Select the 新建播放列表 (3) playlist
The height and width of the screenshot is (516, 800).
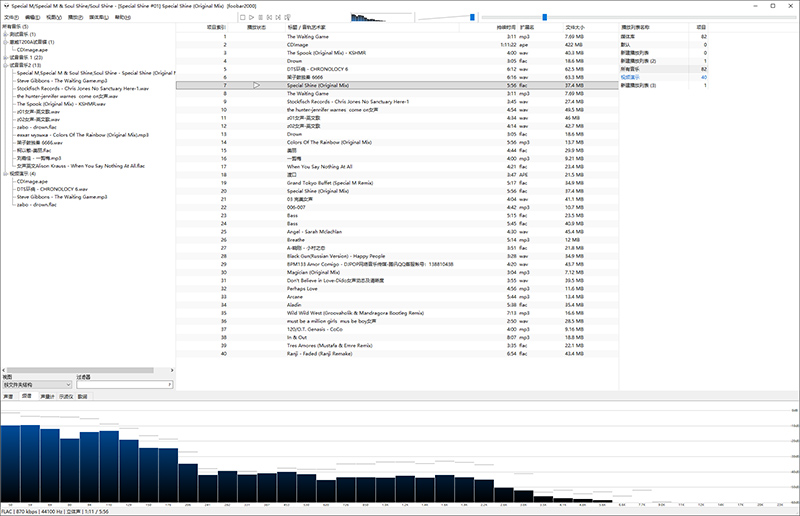point(663,86)
